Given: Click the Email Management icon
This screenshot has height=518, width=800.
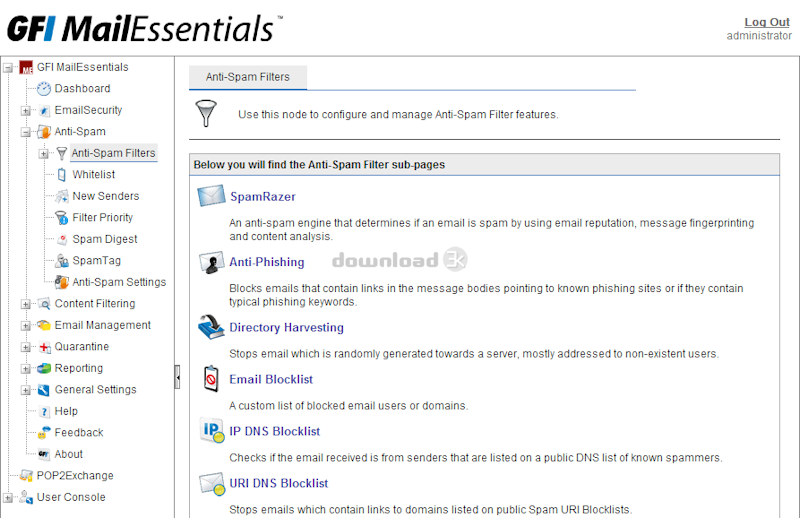Looking at the screenshot, I should 44,325.
